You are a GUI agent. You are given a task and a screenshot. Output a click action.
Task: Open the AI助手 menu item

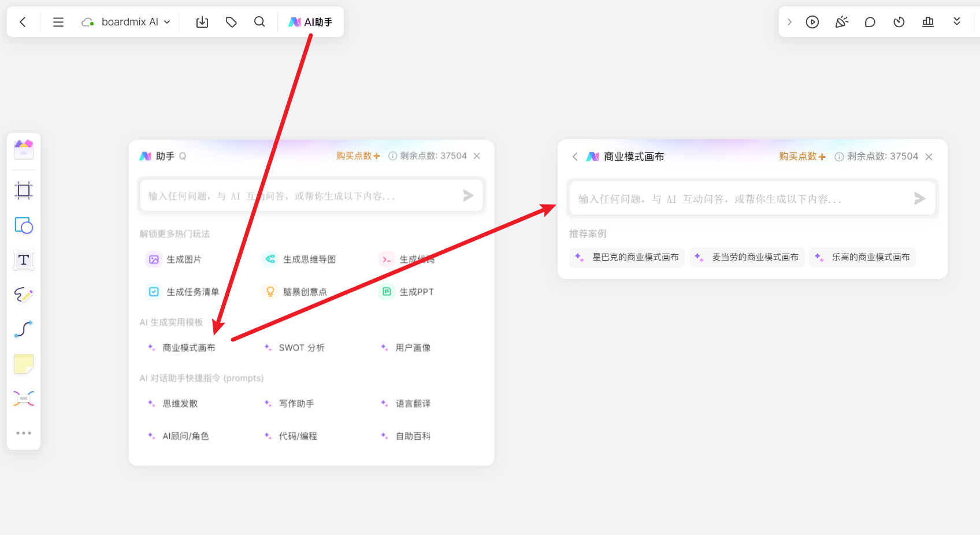point(310,21)
